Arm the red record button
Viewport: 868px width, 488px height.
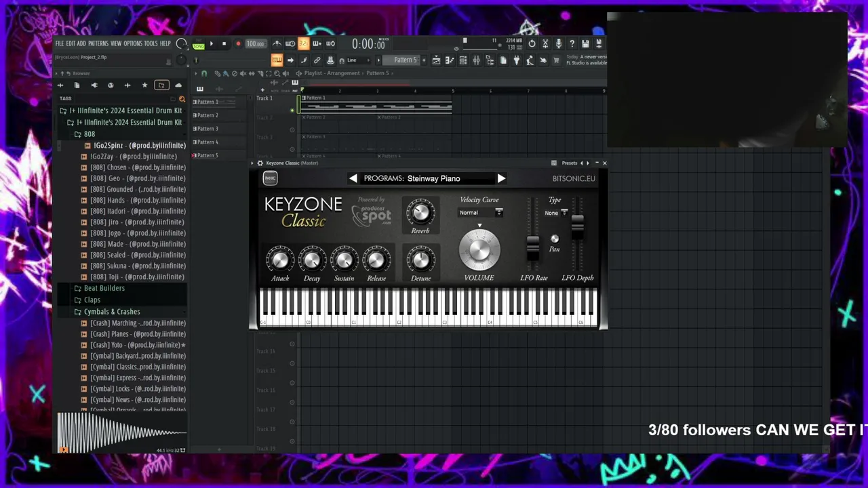point(238,43)
